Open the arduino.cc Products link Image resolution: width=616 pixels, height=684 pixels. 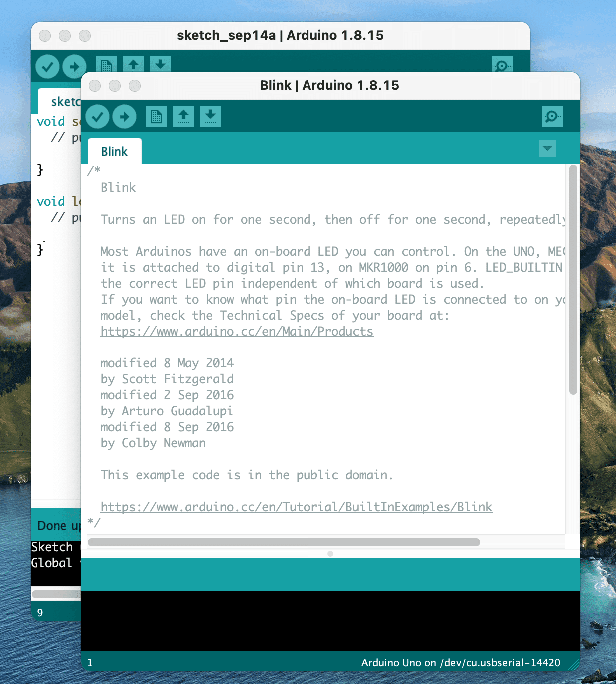(x=237, y=331)
